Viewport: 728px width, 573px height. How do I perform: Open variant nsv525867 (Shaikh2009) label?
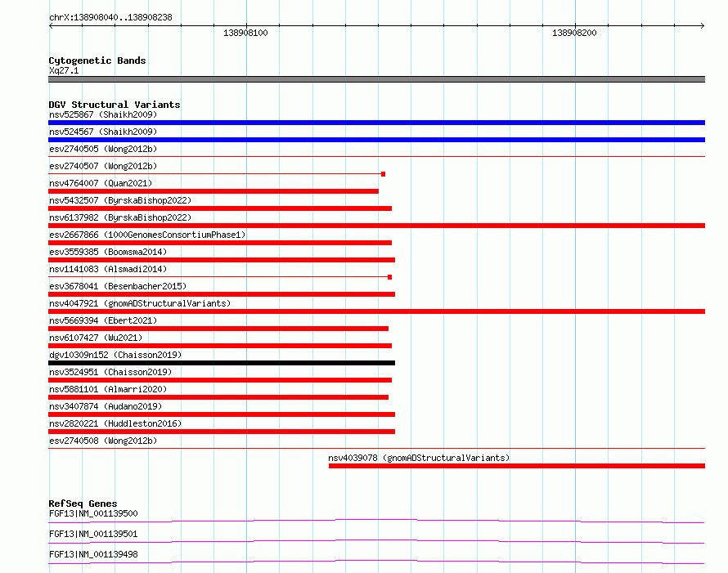click(103, 114)
